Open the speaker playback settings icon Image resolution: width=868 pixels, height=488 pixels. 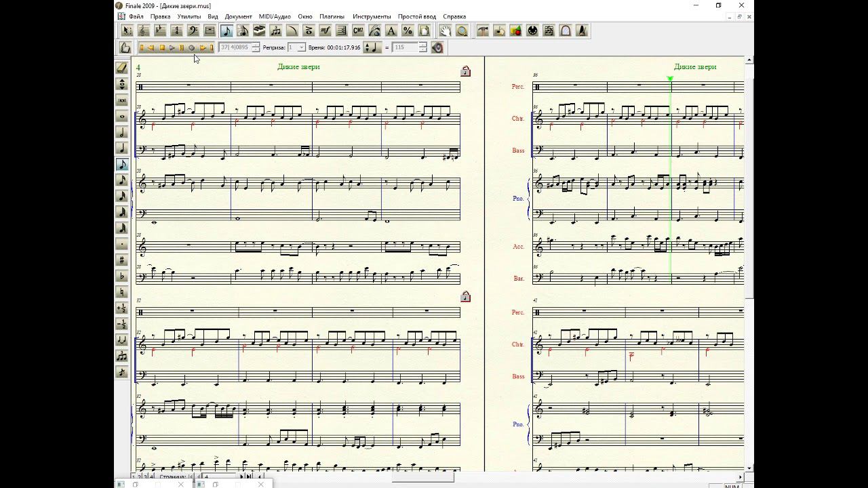[x=437, y=47]
